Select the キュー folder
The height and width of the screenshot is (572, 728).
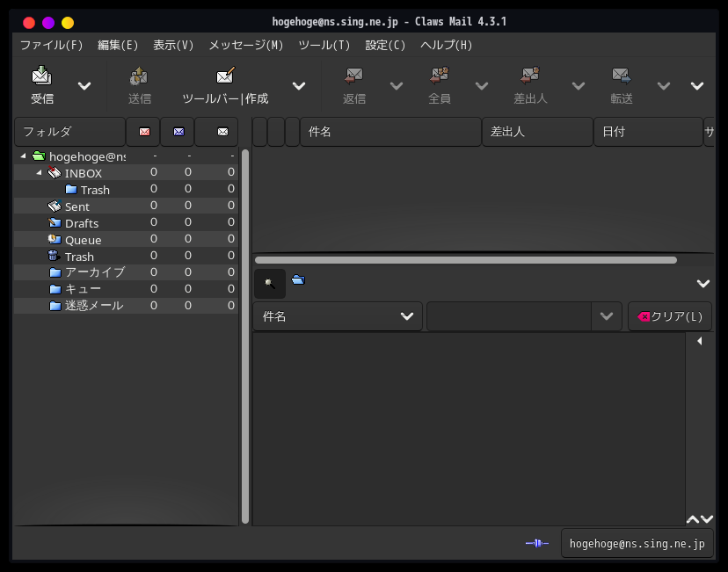126,289
